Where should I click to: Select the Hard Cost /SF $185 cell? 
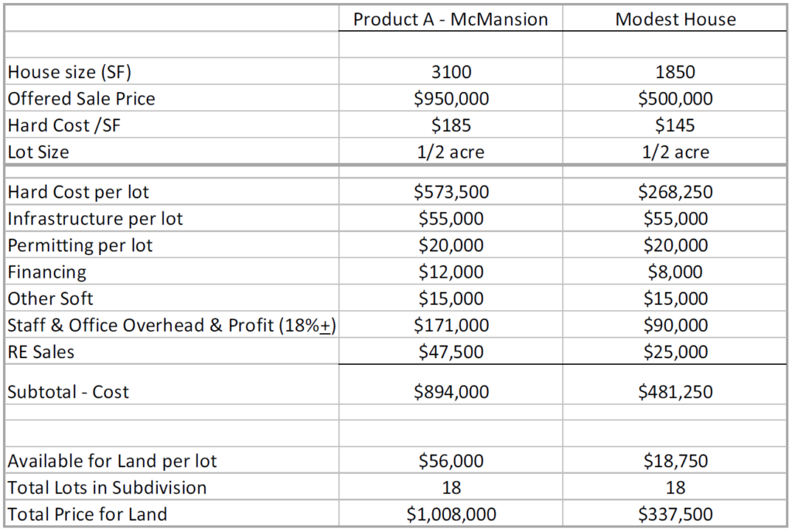tap(450, 125)
